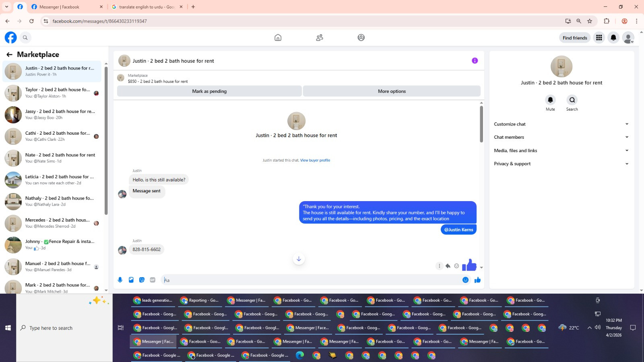Viewport: 644px width, 362px height.
Task: Open the Facebook Menu grid icon
Action: click(x=599, y=37)
